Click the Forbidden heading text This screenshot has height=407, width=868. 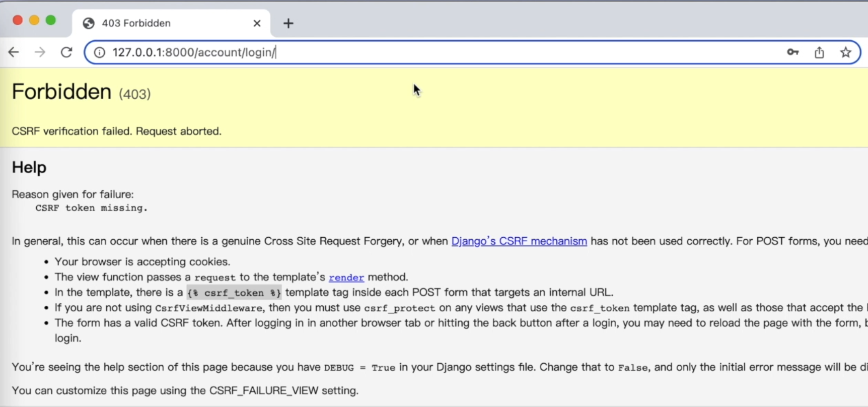(61, 92)
